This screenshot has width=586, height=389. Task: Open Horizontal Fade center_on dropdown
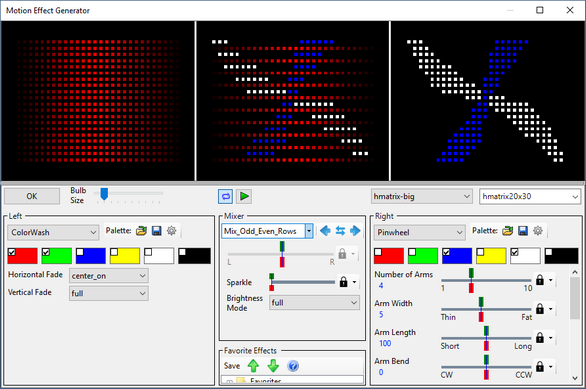click(x=109, y=276)
